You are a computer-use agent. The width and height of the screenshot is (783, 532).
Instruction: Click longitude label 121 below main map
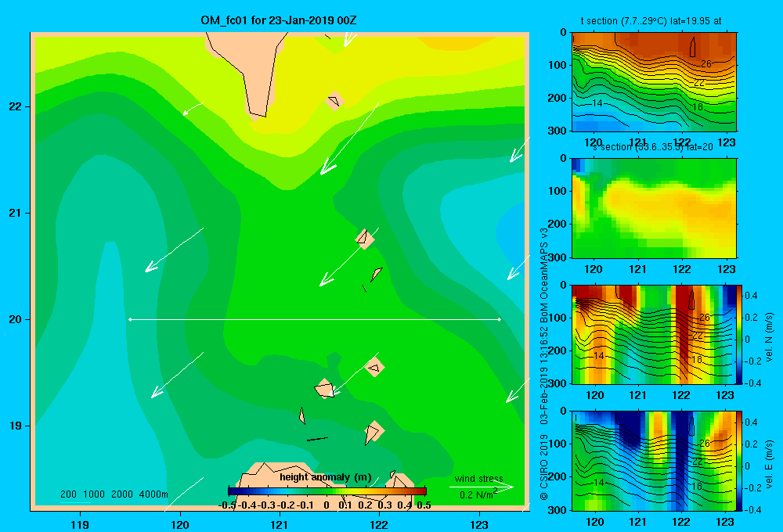pos(280,524)
